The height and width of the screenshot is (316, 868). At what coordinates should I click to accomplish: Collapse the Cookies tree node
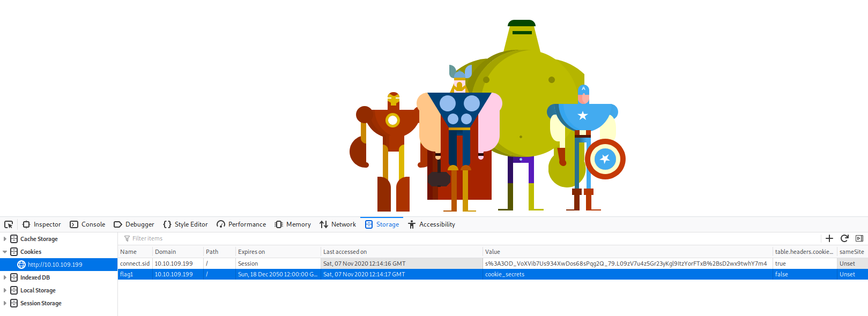coord(5,252)
